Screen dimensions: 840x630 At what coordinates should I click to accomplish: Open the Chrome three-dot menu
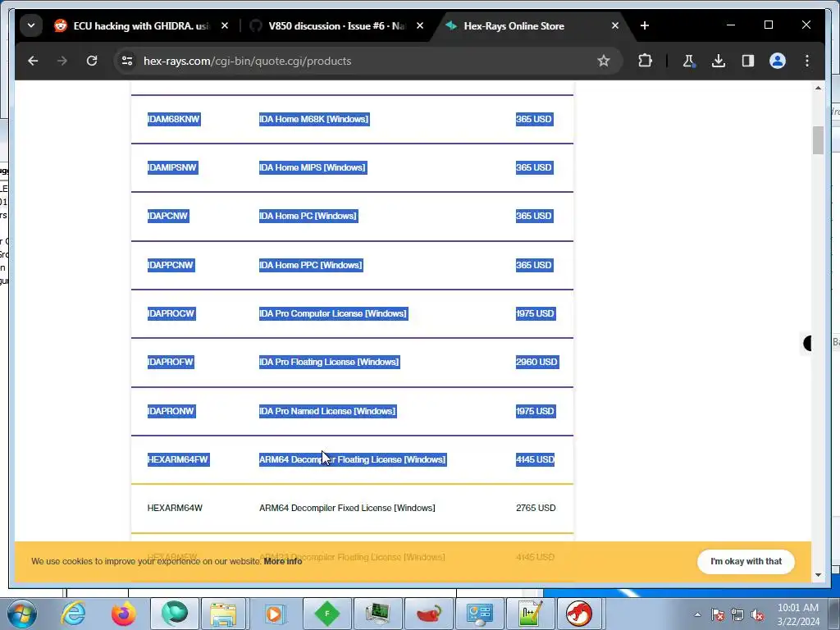click(807, 61)
